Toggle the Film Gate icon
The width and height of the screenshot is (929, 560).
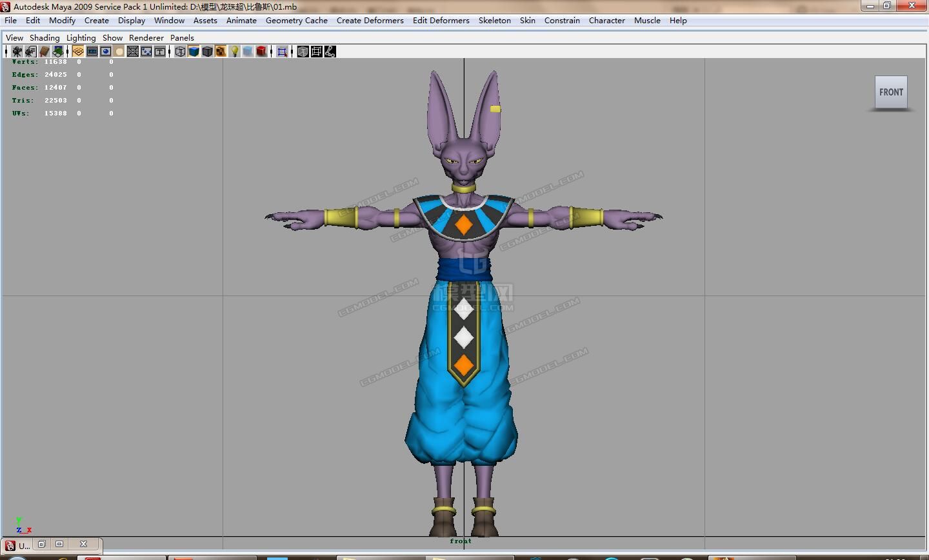(92, 52)
